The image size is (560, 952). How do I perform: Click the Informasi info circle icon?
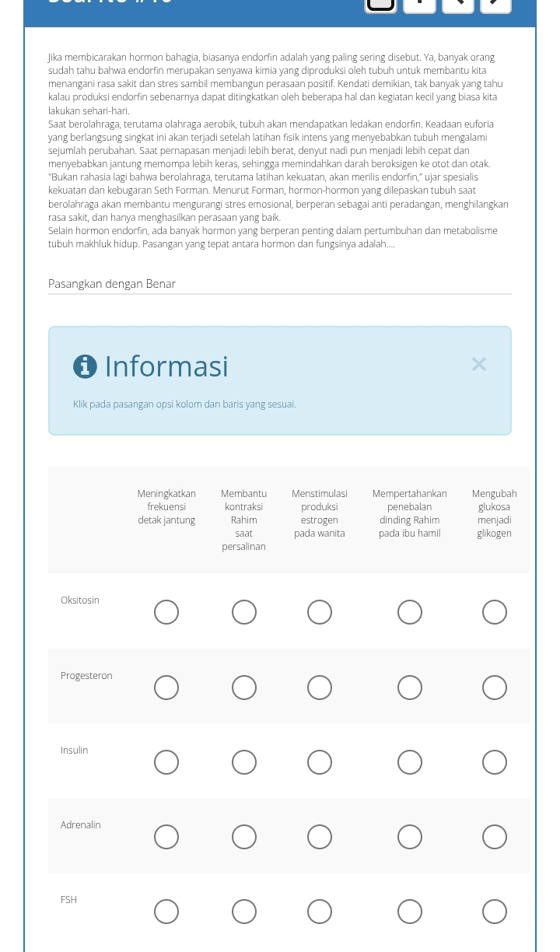85,366
